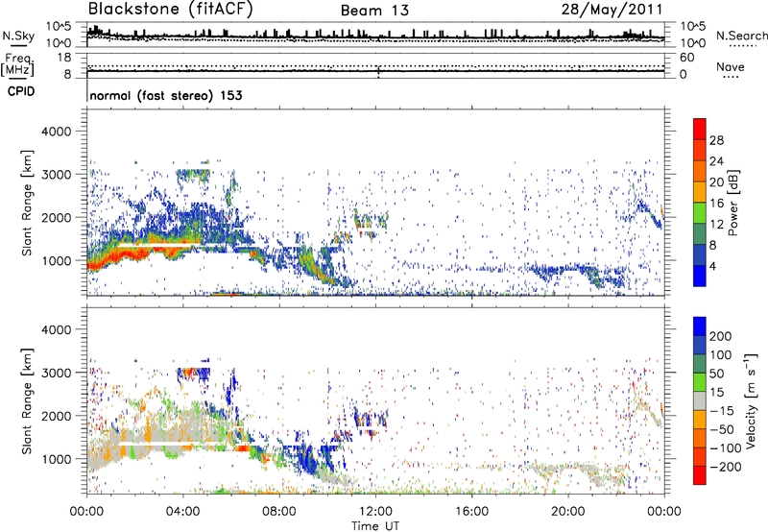This screenshot has height=532, width=768.
Task: Click '04:00' on the time axis
Action: coord(183,511)
